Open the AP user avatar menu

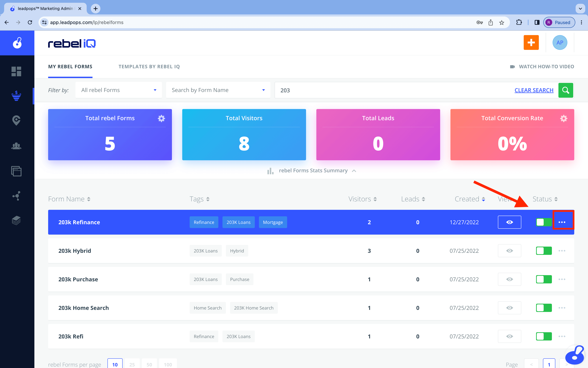pyautogui.click(x=559, y=43)
